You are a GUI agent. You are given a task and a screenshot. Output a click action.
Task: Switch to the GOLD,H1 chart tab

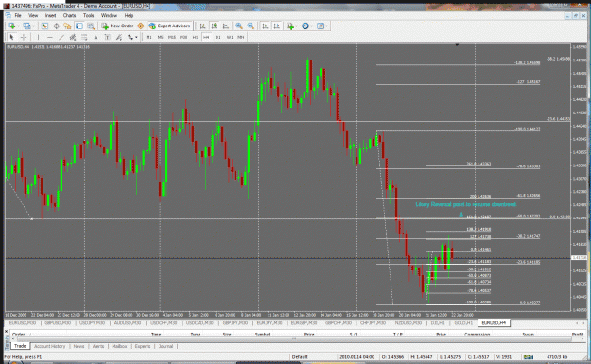pyautogui.click(x=463, y=323)
